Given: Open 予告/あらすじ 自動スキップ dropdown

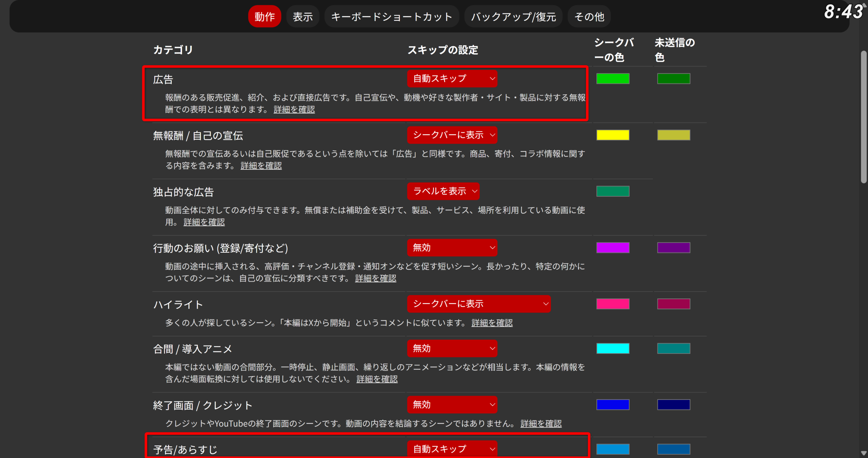Looking at the screenshot, I should [452, 449].
